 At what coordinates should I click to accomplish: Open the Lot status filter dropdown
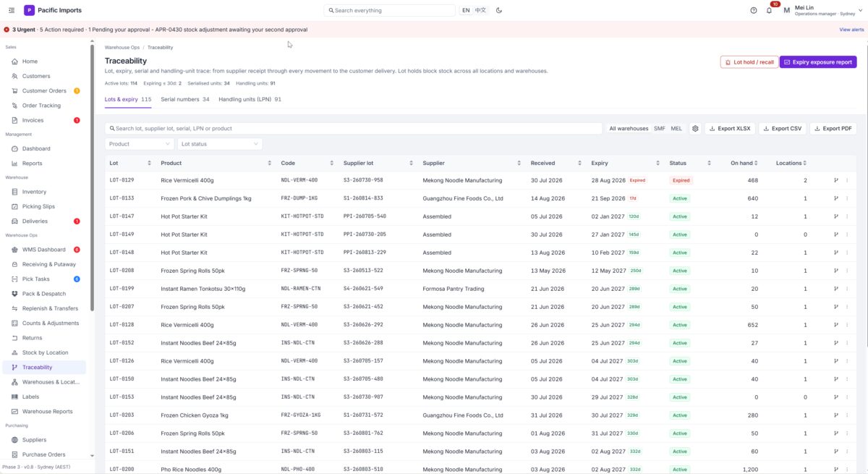[220, 144]
